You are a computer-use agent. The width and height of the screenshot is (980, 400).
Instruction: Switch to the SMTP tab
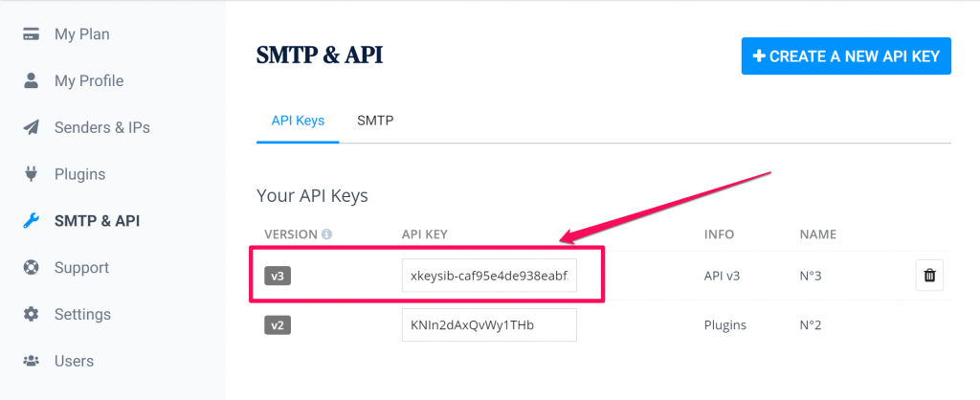pos(375,120)
